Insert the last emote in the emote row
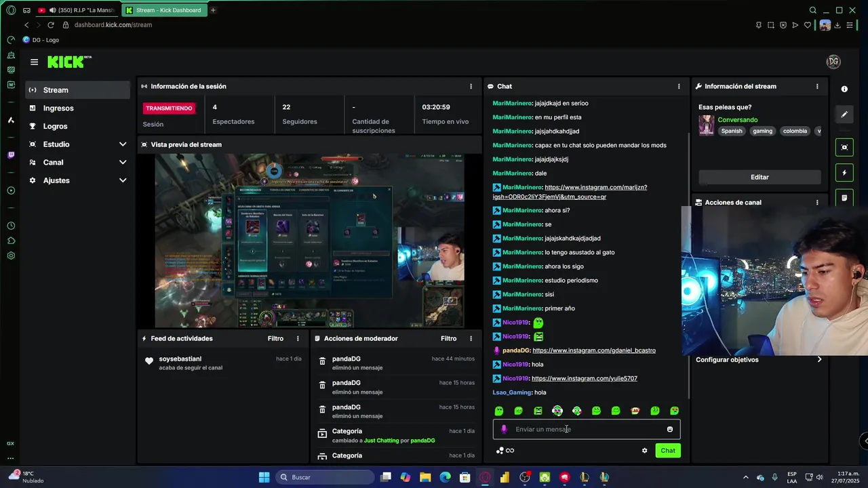868x488 pixels. [x=675, y=411]
